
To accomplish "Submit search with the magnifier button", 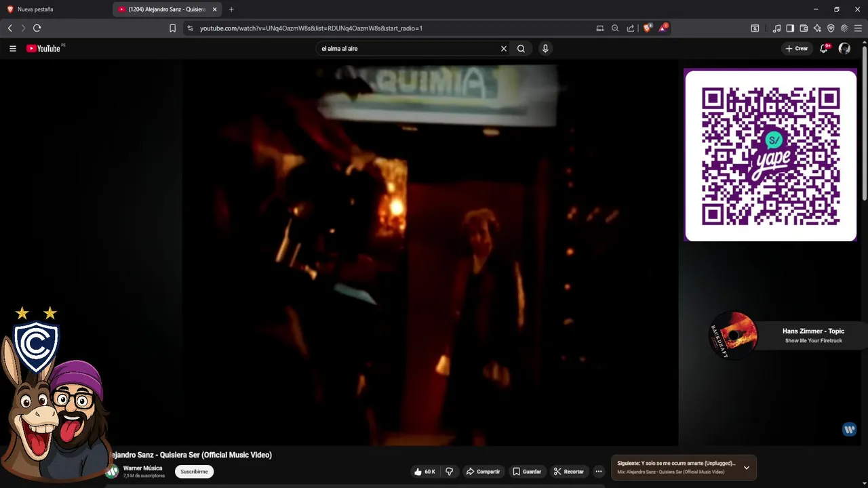I will coord(521,49).
